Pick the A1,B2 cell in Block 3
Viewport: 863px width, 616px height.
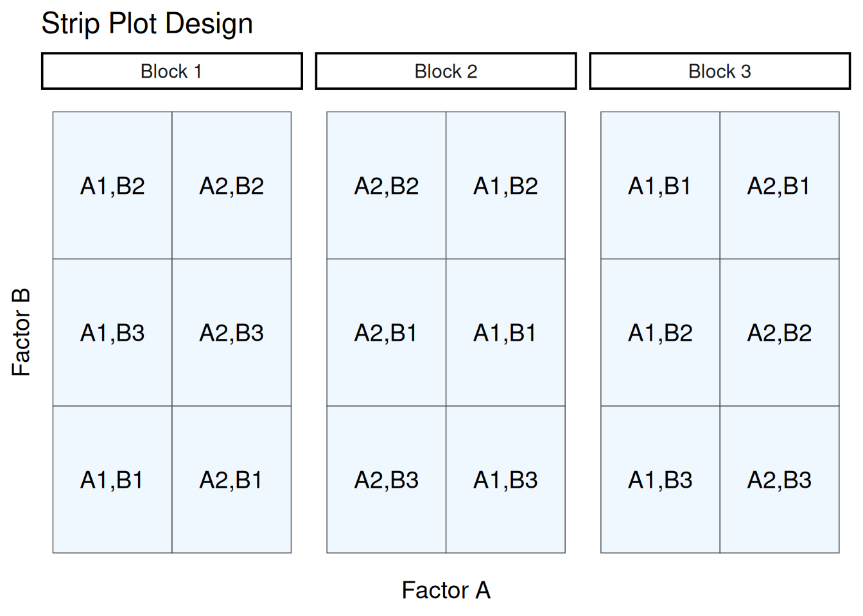click(x=660, y=332)
